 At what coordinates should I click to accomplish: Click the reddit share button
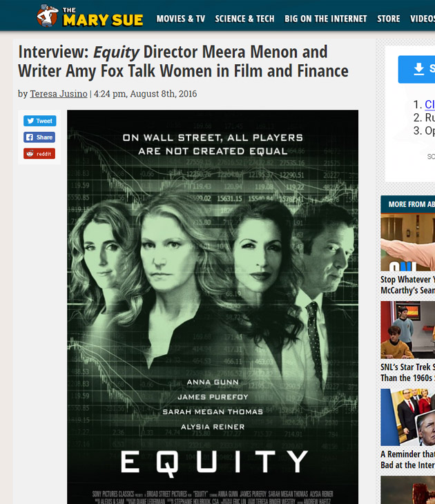tap(39, 154)
